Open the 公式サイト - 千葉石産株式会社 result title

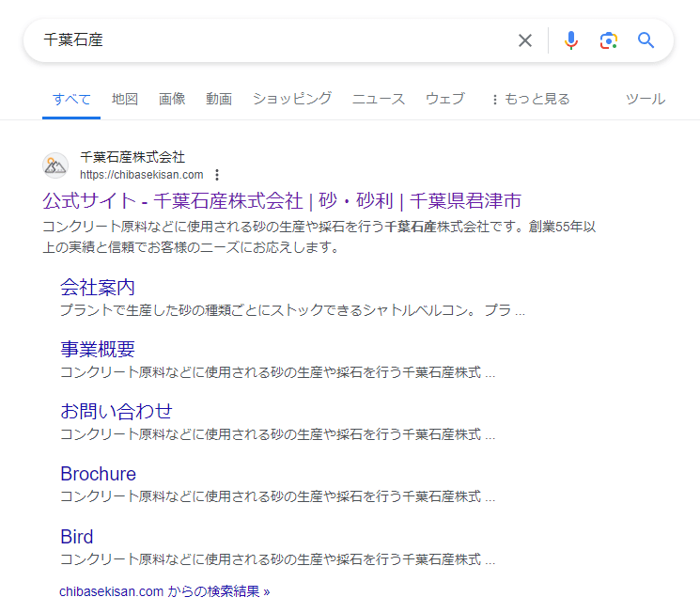(282, 200)
